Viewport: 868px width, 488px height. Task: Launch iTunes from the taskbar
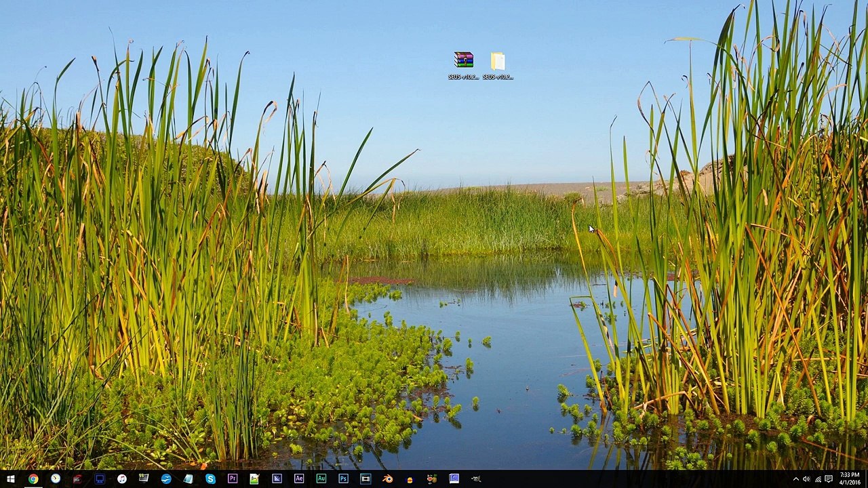point(122,479)
